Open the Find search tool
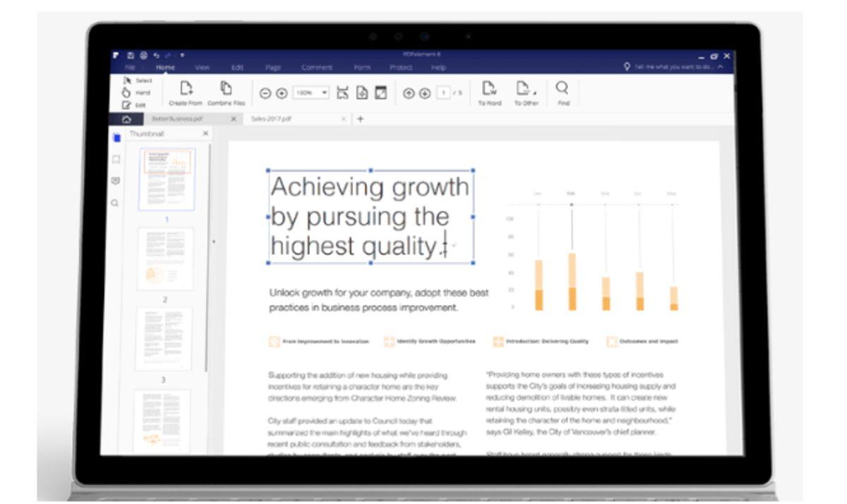The image size is (847, 504). pos(563,89)
